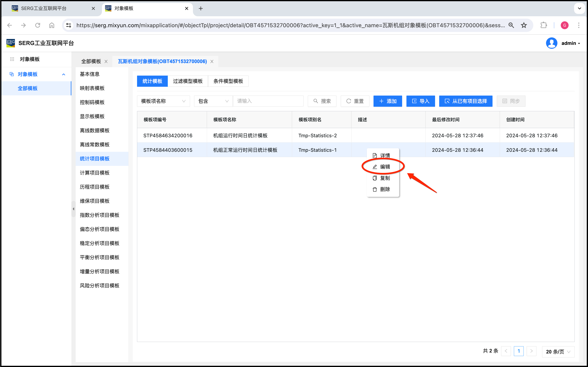Image resolution: width=588 pixels, height=367 pixels.
Task: Open 计算项目模板 in the side list
Action: tap(95, 173)
